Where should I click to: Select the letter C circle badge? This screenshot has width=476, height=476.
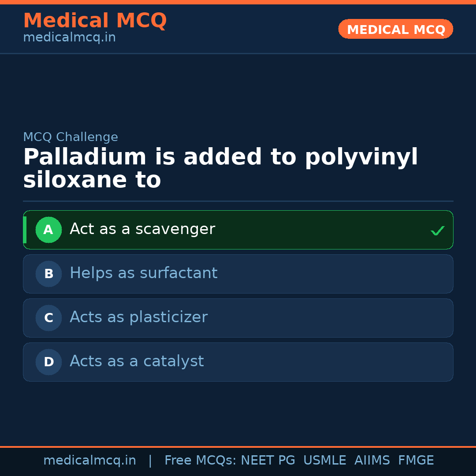48,318
